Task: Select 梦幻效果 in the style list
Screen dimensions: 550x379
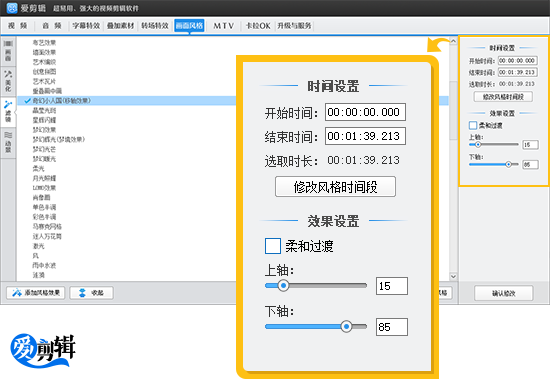Action: [x=44, y=130]
